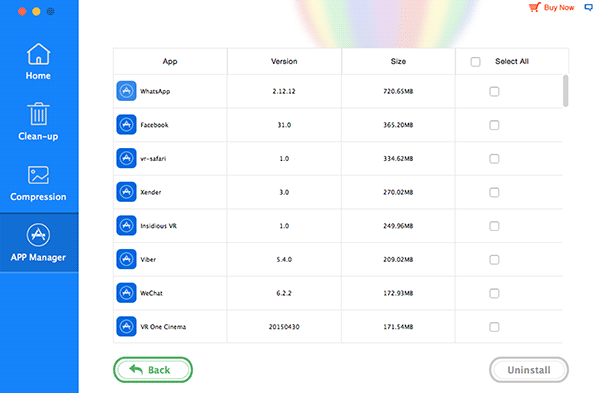This screenshot has height=393, width=600.
Task: Click the Facebook app icon
Action: [126, 125]
